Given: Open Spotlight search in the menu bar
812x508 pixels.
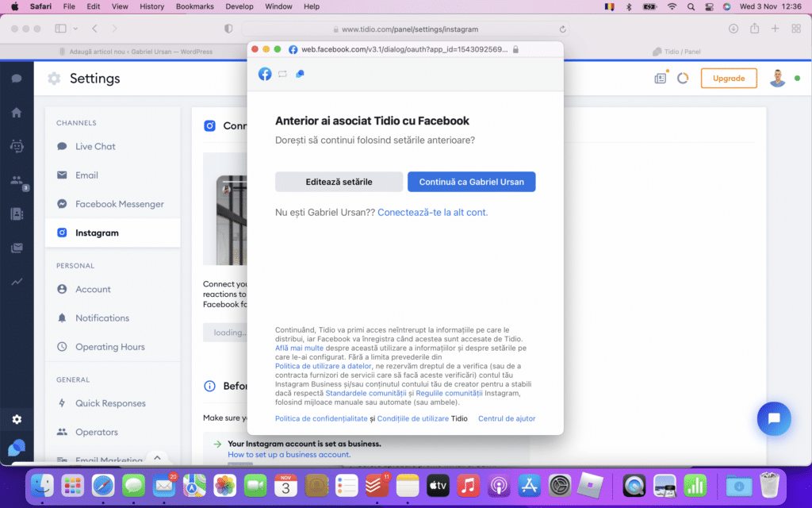Looking at the screenshot, I should tap(691, 6).
